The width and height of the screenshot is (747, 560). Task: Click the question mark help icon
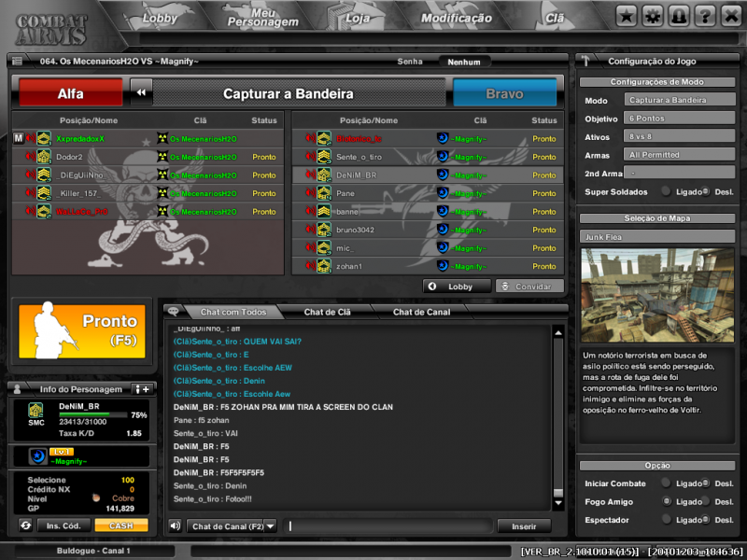pyautogui.click(x=705, y=16)
